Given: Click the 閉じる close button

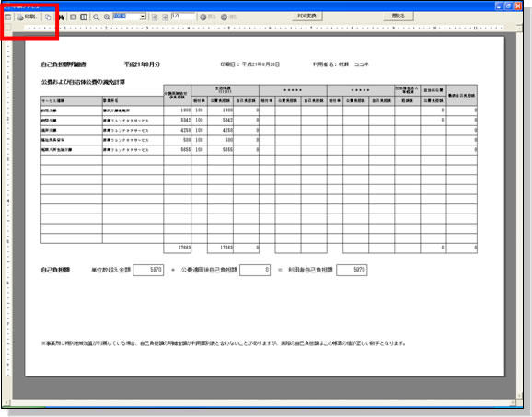Looking at the screenshot, I should click(399, 17).
